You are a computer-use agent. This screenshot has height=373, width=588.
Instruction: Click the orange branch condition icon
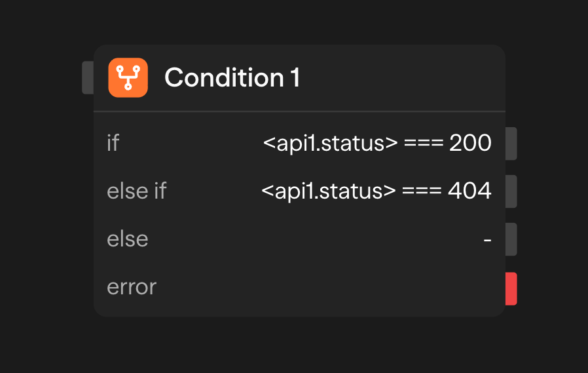tap(128, 78)
